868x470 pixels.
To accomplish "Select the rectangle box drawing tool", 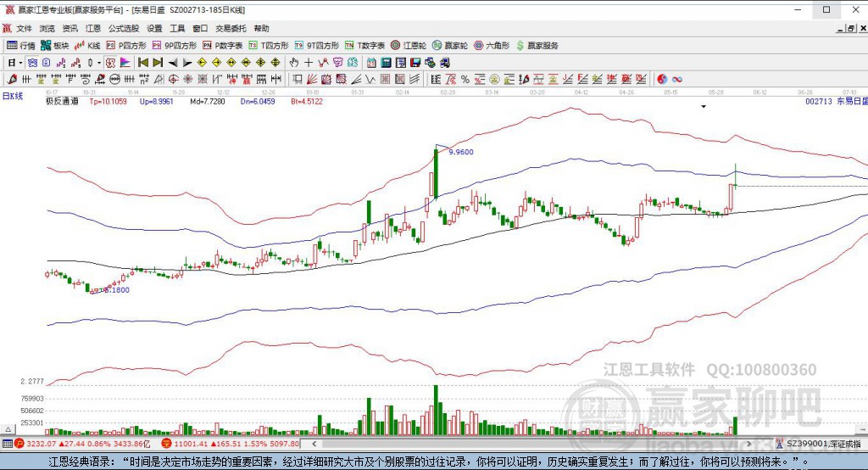I will click(x=298, y=79).
